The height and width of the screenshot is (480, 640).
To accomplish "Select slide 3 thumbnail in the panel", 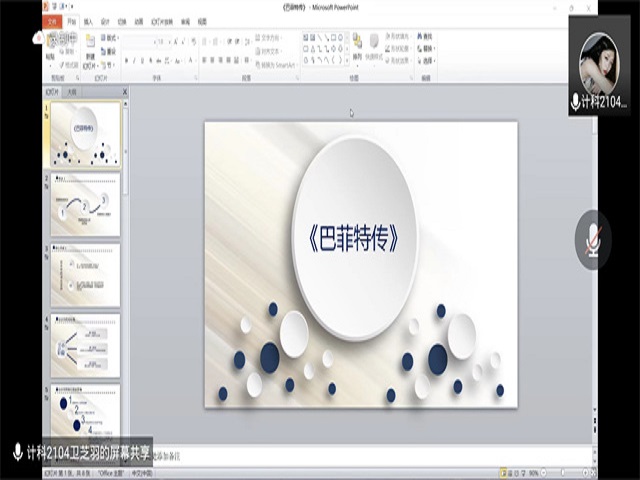I will 85,275.
